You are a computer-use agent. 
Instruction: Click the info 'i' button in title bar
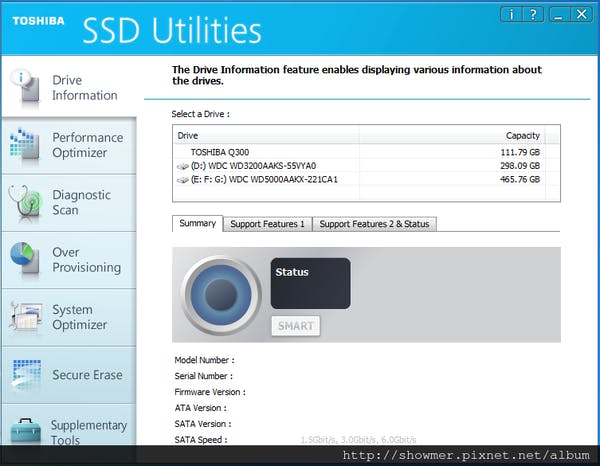(x=510, y=13)
